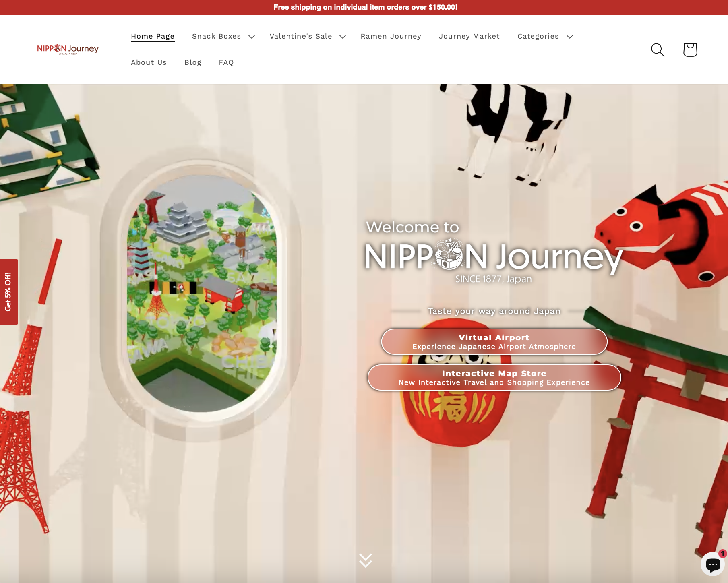Screen dimensions: 728x583
Task: Open the shopping cart icon
Action: pyautogui.click(x=690, y=50)
